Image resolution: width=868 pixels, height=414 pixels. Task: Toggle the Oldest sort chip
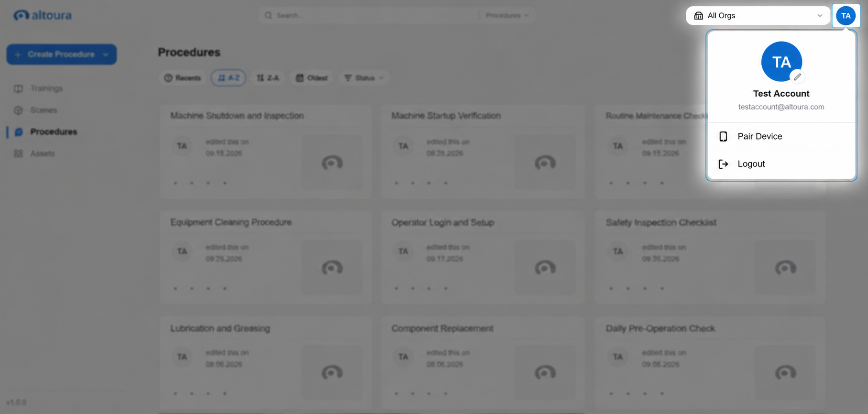312,78
